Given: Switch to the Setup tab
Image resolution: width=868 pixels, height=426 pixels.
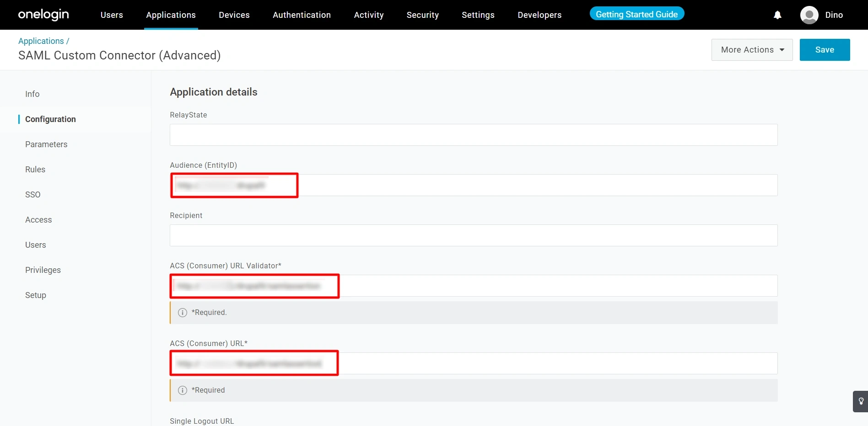Looking at the screenshot, I should (36, 295).
